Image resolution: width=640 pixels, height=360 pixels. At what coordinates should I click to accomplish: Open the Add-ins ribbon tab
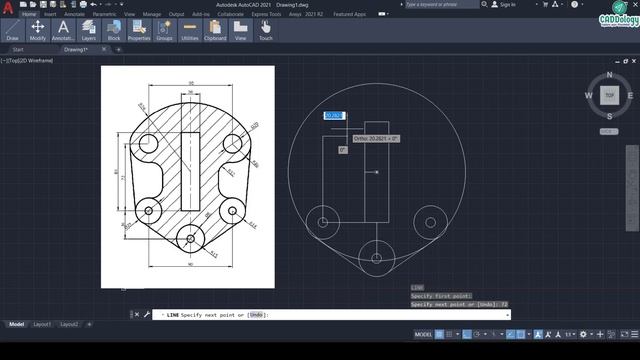[201, 14]
